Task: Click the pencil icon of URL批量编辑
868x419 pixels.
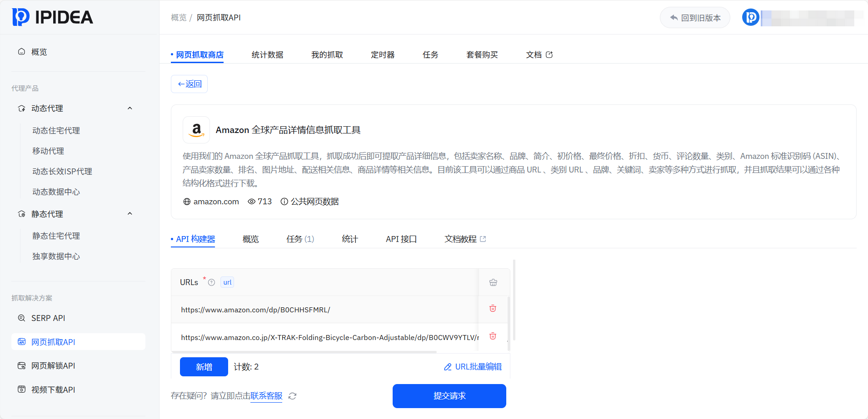Action: tap(448, 367)
